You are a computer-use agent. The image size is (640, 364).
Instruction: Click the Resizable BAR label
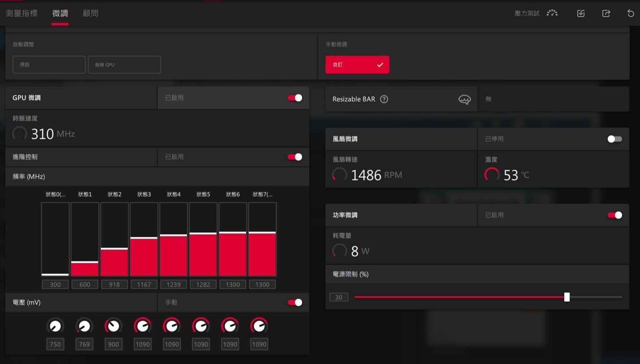tap(354, 99)
